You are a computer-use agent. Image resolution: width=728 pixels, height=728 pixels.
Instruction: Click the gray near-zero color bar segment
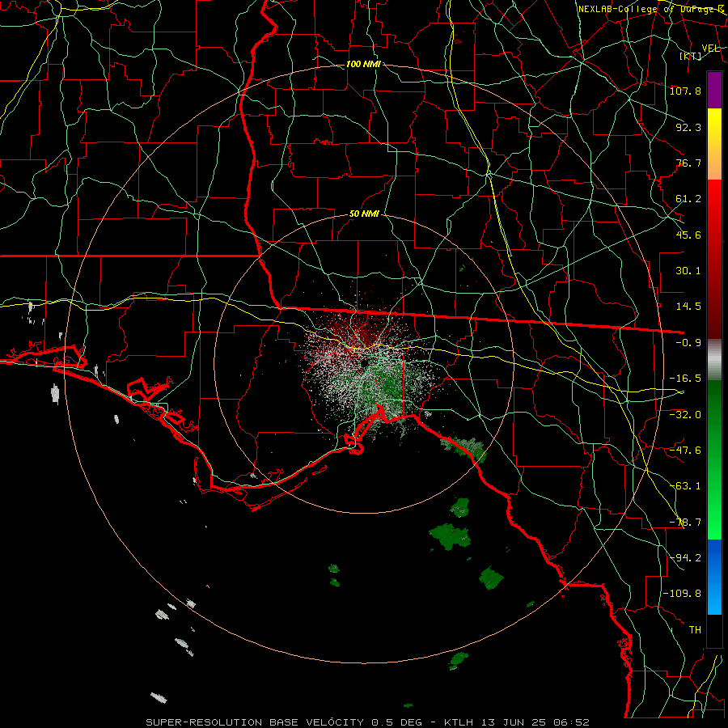click(714, 360)
